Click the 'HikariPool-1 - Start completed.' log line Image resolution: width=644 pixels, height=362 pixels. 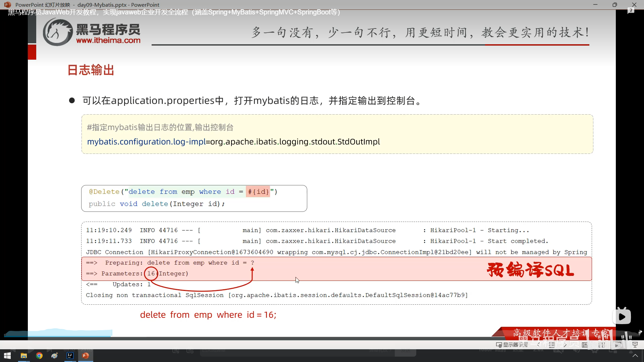tap(317, 241)
